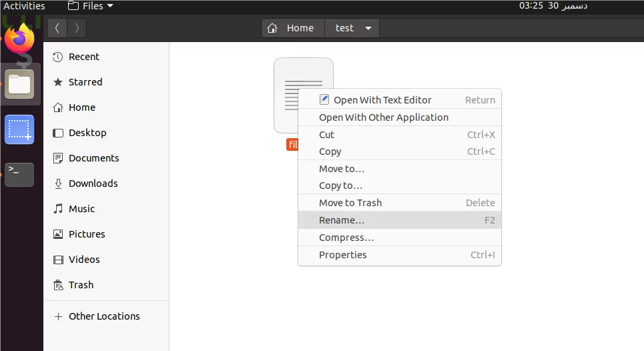644x351 pixels.
Task: Launch Terminal from the dock
Action: (x=19, y=174)
